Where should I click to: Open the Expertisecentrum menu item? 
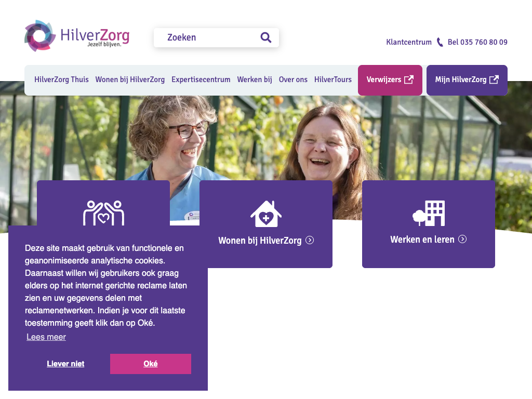click(201, 79)
